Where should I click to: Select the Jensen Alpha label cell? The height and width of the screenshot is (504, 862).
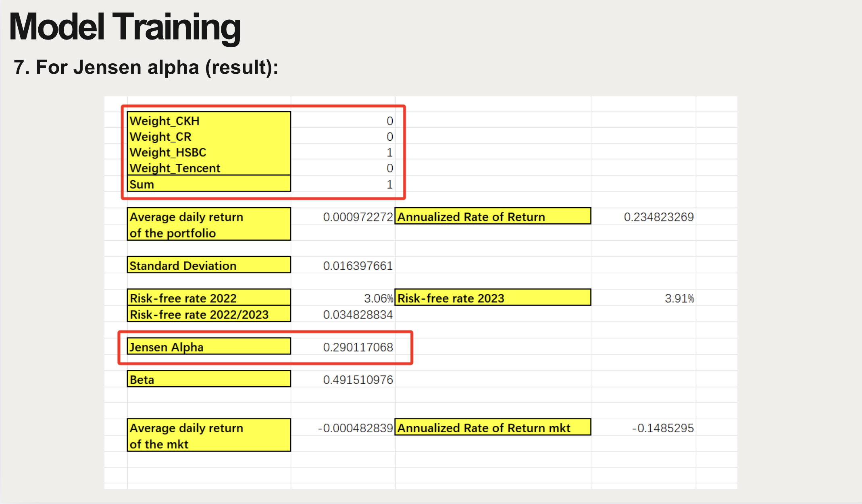click(x=208, y=347)
